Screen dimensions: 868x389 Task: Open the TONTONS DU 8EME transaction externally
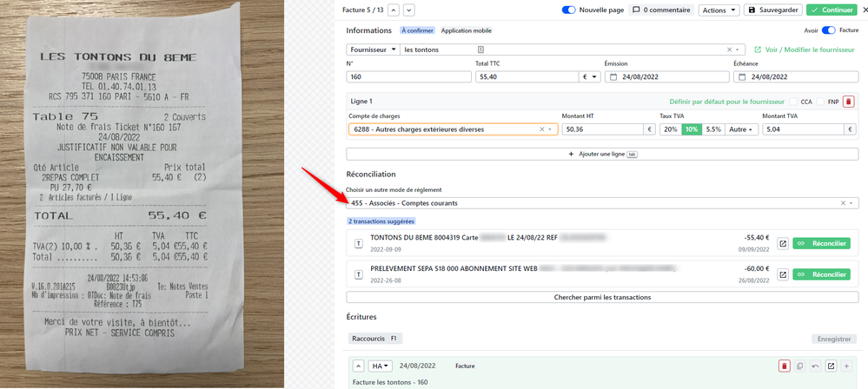[783, 243]
